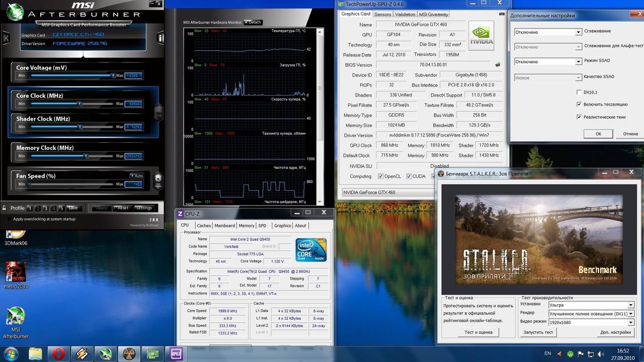Switch to the CPU-Z taskbar icon
This screenshot has width=644, height=362.
point(177,353)
